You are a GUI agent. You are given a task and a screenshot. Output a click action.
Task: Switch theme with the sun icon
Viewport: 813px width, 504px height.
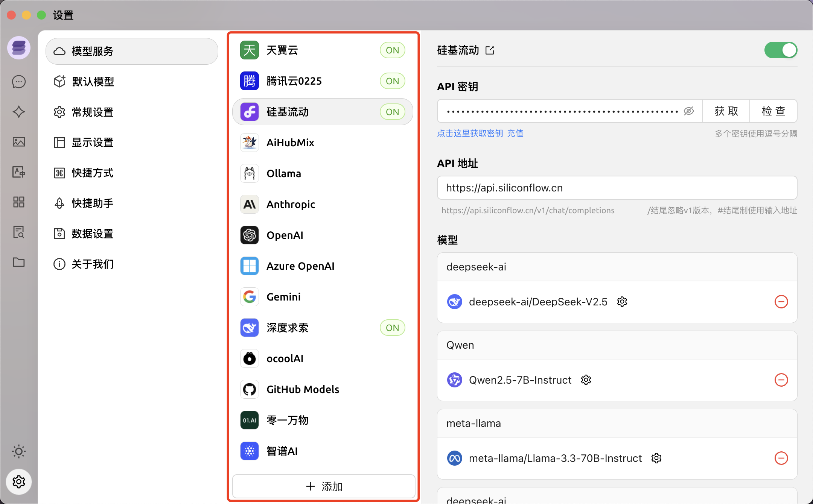click(x=18, y=451)
